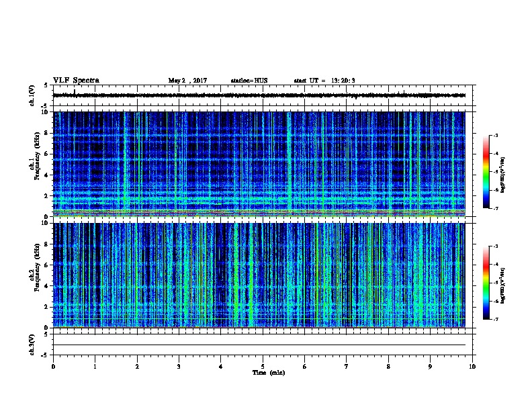Click the time axis tick label "0"
Image resolution: width=532 pixels, height=411 pixels.
pyautogui.click(x=53, y=366)
